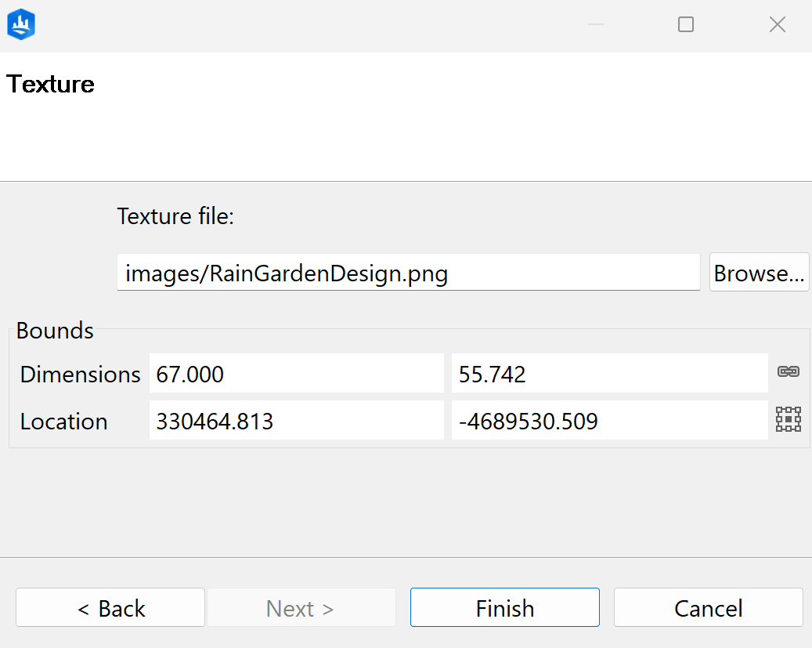The height and width of the screenshot is (648, 812).
Task: Click the Texture file path field
Action: pos(408,273)
